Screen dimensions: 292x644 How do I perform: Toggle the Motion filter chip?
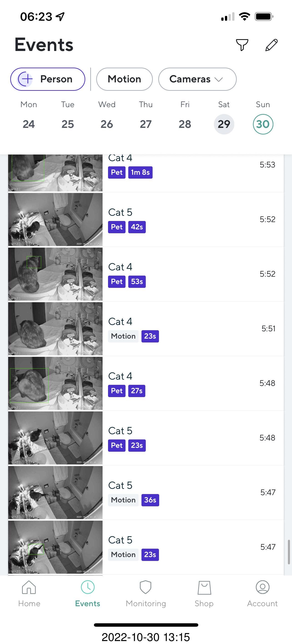tap(124, 79)
